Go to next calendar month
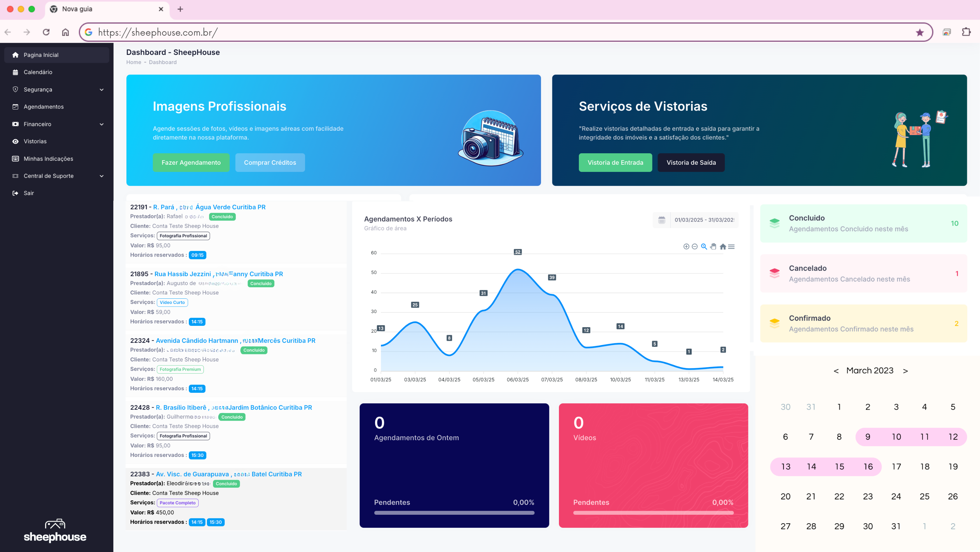This screenshot has height=552, width=980. coord(906,371)
